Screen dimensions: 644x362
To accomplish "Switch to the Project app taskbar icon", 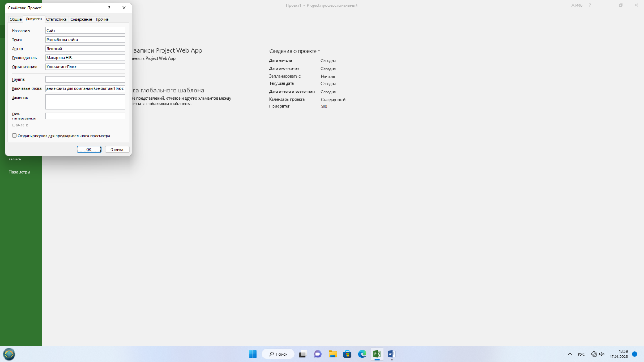I will 377,354.
